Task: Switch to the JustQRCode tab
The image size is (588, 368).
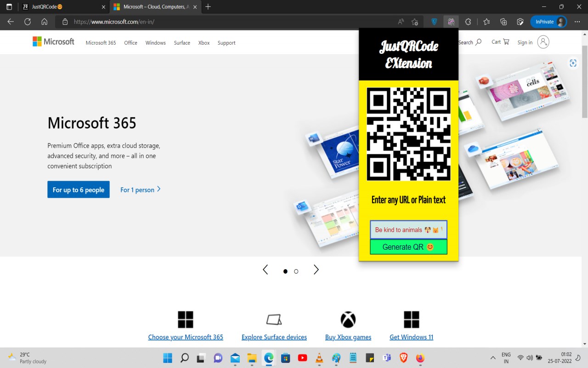Action: tap(64, 7)
